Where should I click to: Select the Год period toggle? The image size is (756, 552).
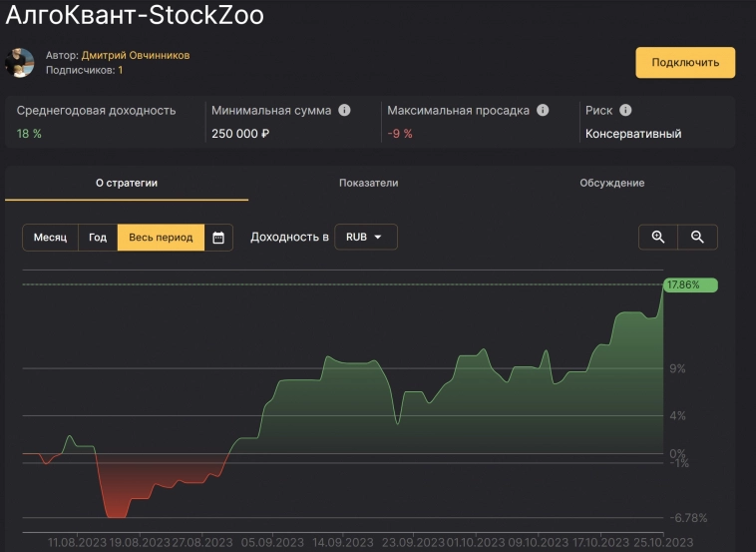pos(98,238)
